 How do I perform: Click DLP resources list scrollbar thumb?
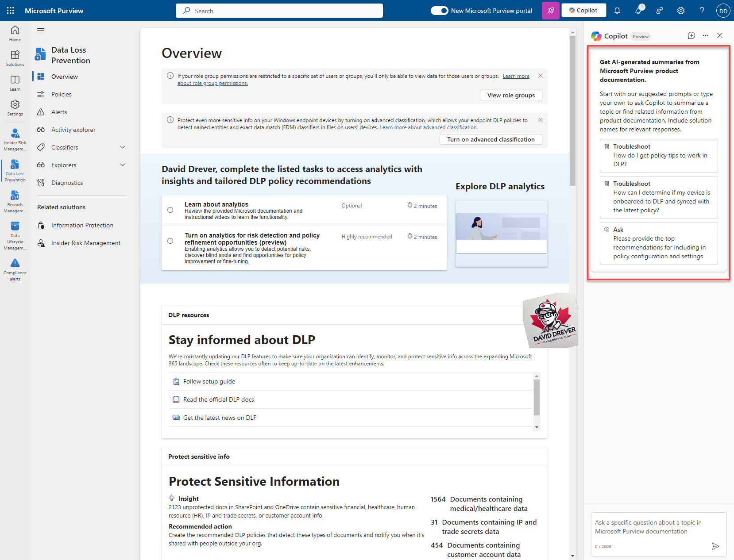[537, 397]
